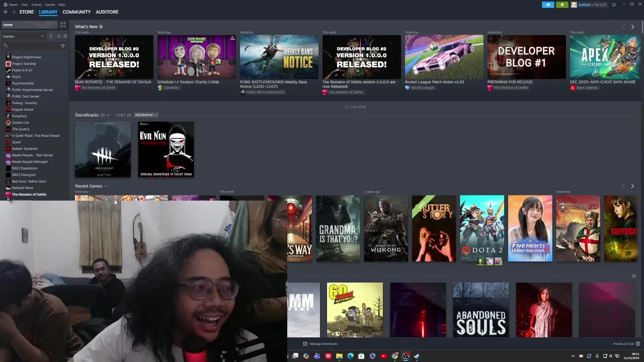Open the green notifications bell
The height and width of the screenshot is (362, 644).
click(x=562, y=5)
